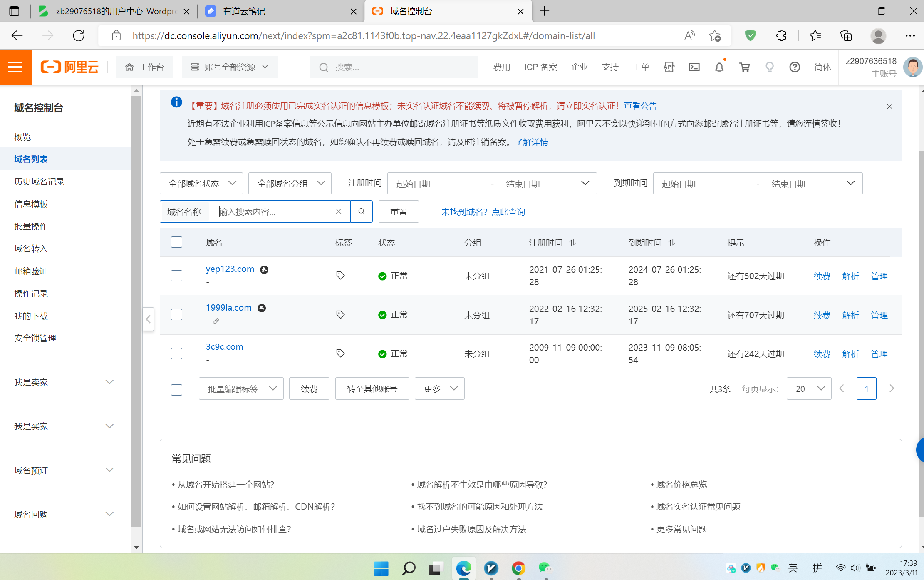This screenshot has width=924, height=580.
Task: Open the 全部域名状态 dropdown
Action: coord(201,184)
